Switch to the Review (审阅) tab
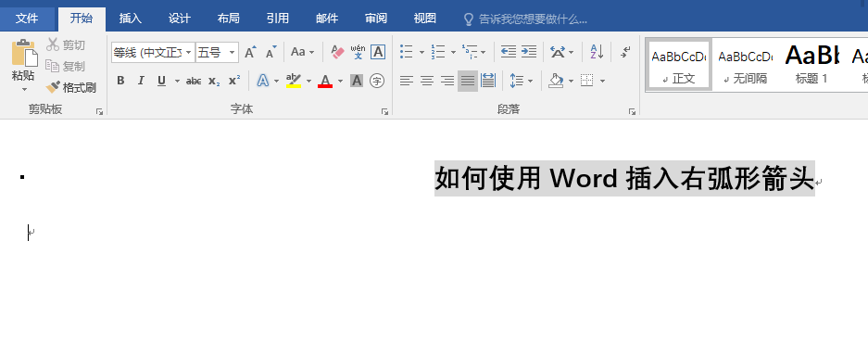868x355 pixels. pyautogui.click(x=376, y=19)
